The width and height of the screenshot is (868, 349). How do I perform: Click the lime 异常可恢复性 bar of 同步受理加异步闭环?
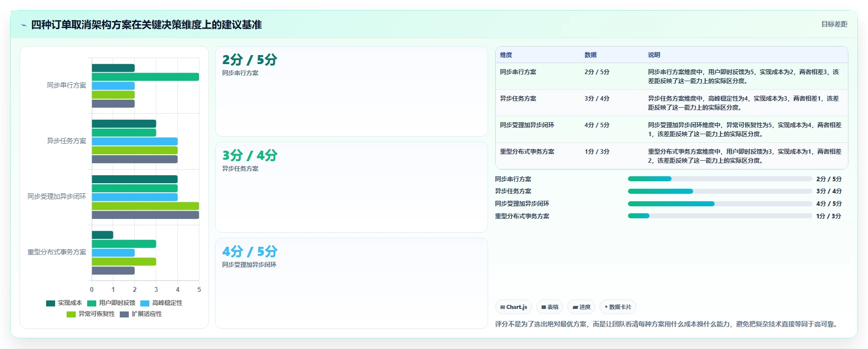(145, 206)
